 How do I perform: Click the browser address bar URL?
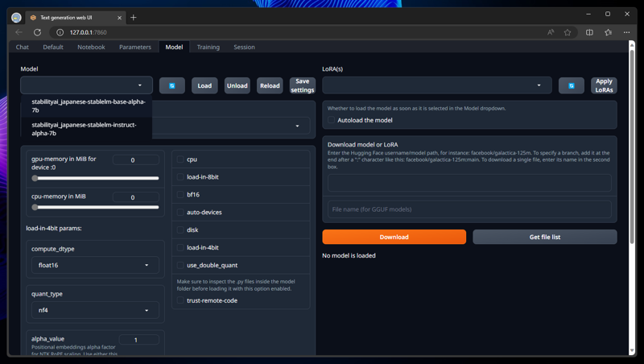click(88, 32)
